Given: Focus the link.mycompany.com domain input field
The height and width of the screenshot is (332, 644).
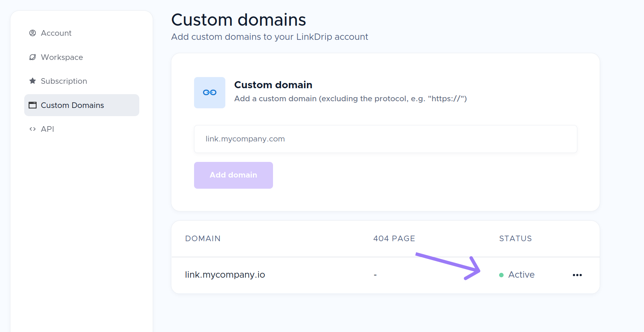Looking at the screenshot, I should 386,139.
